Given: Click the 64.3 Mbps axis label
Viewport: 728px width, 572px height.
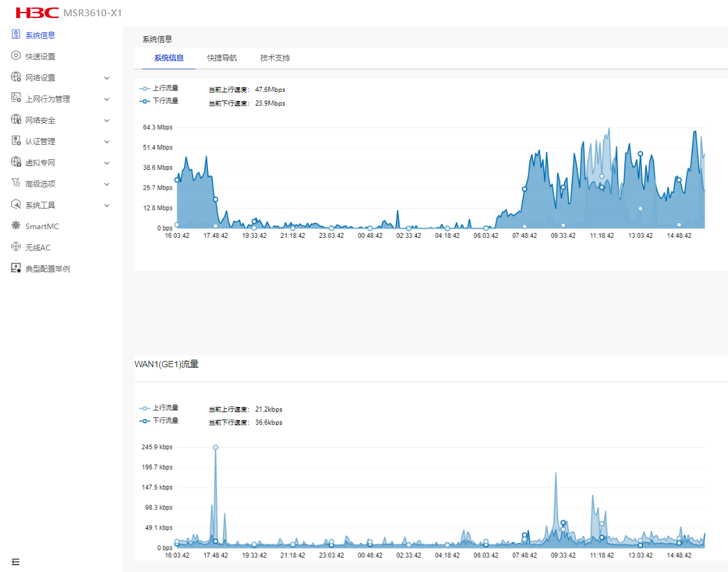Looking at the screenshot, I should point(158,127).
